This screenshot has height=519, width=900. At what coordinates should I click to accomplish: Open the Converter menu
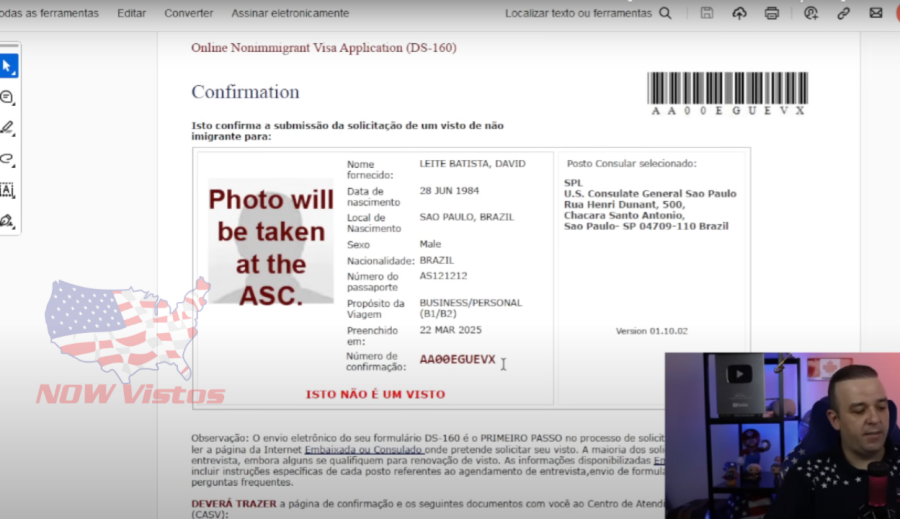188,13
